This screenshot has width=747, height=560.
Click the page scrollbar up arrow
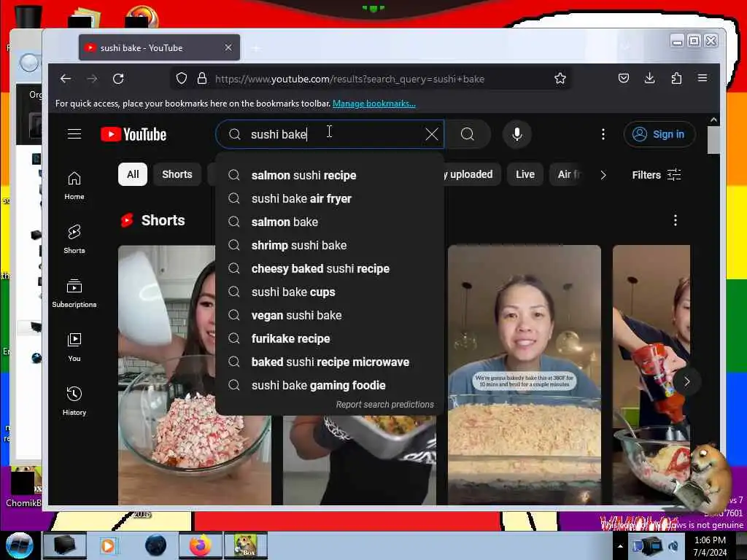(x=713, y=120)
